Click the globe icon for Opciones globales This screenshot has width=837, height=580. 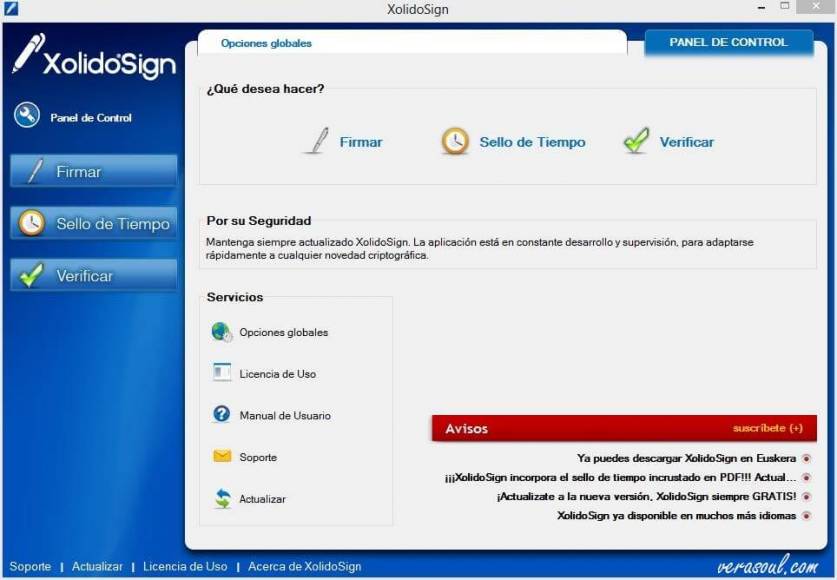[x=221, y=332]
